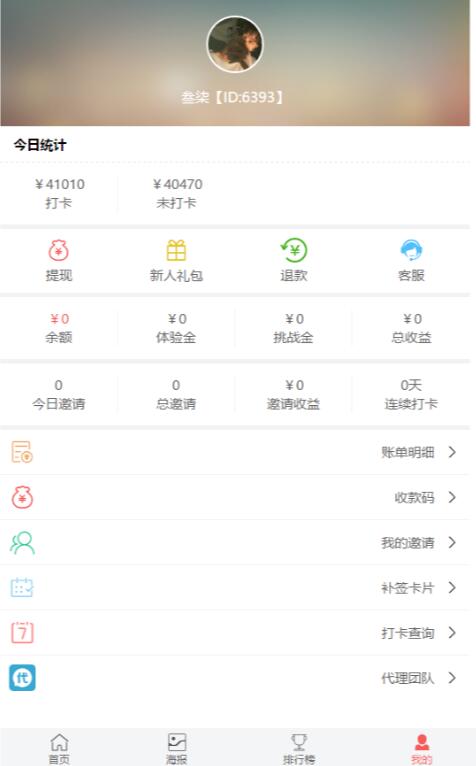Image resolution: width=476 pixels, height=766 pixels.
Task: Expand 账单明细 with its chevron arrow
Action: point(452,452)
